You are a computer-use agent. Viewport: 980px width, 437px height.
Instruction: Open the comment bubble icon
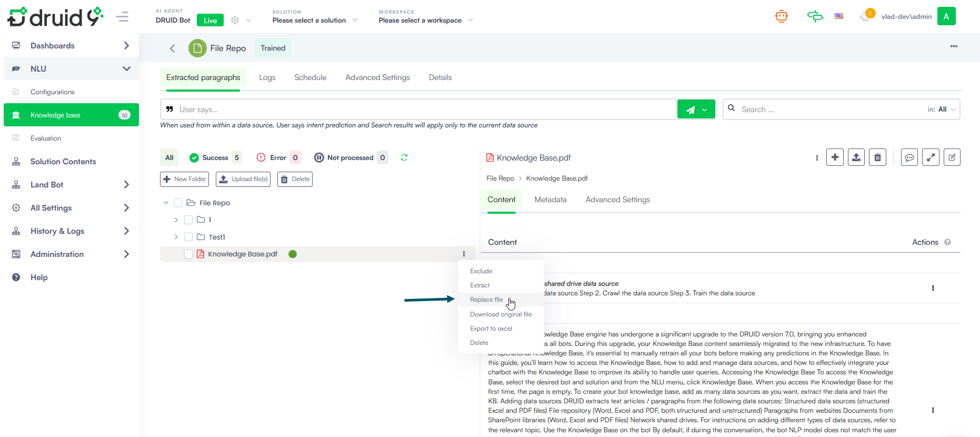909,157
